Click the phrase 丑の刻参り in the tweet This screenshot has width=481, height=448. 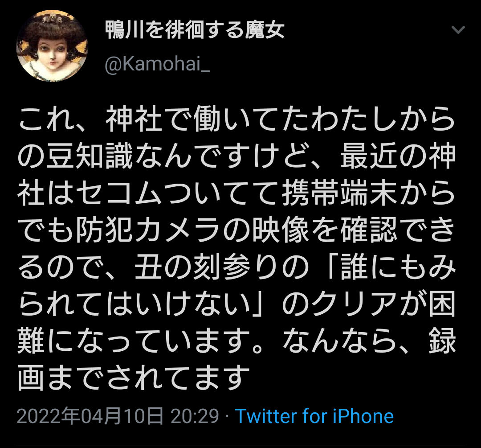[208, 267]
